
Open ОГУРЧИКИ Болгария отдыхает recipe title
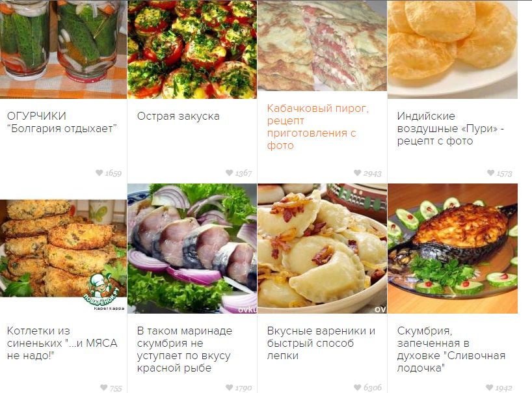pyautogui.click(x=62, y=122)
